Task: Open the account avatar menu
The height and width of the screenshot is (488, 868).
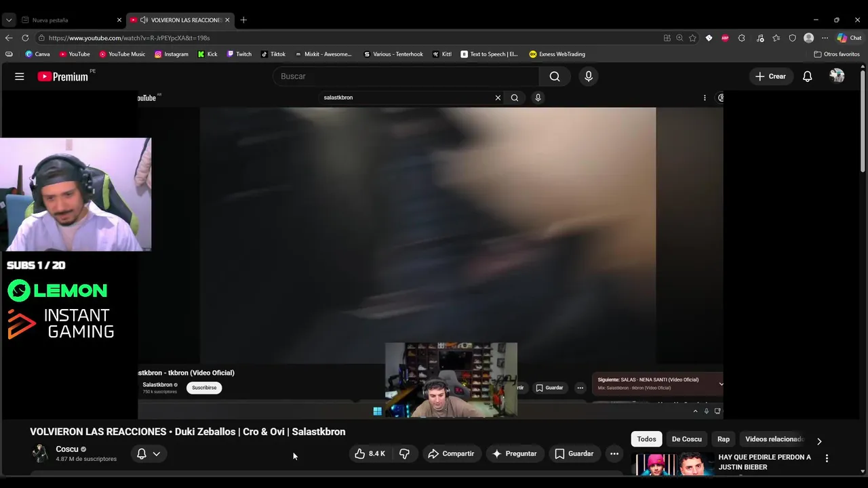Action: pyautogui.click(x=837, y=76)
